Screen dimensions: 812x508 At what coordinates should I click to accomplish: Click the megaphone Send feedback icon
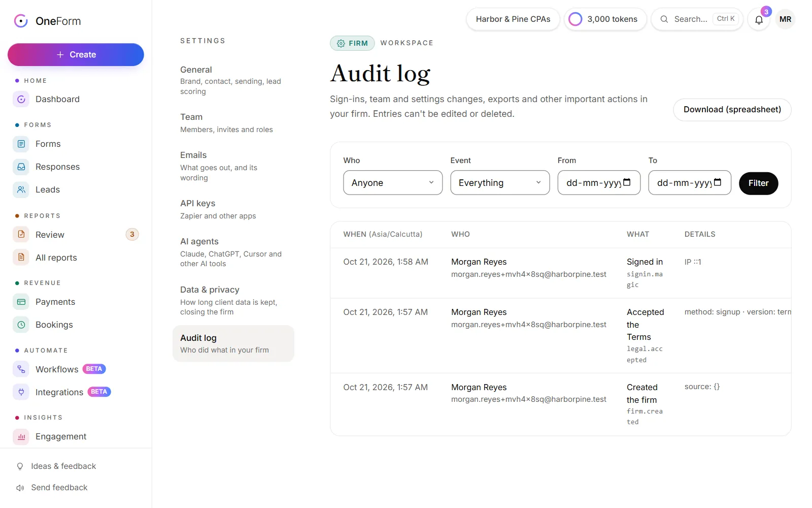click(20, 488)
